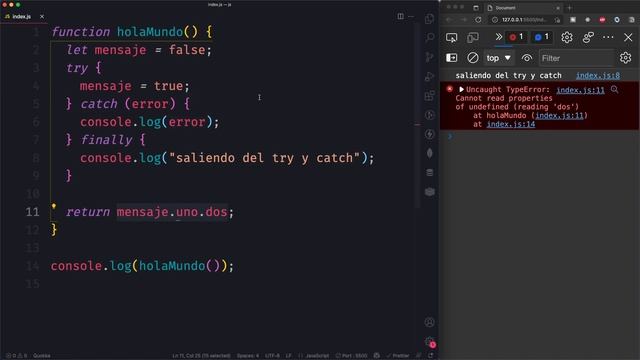The width and height of the screenshot is (640, 360).
Task: Open the Extensions view in activity bar
Action: click(x=429, y=96)
